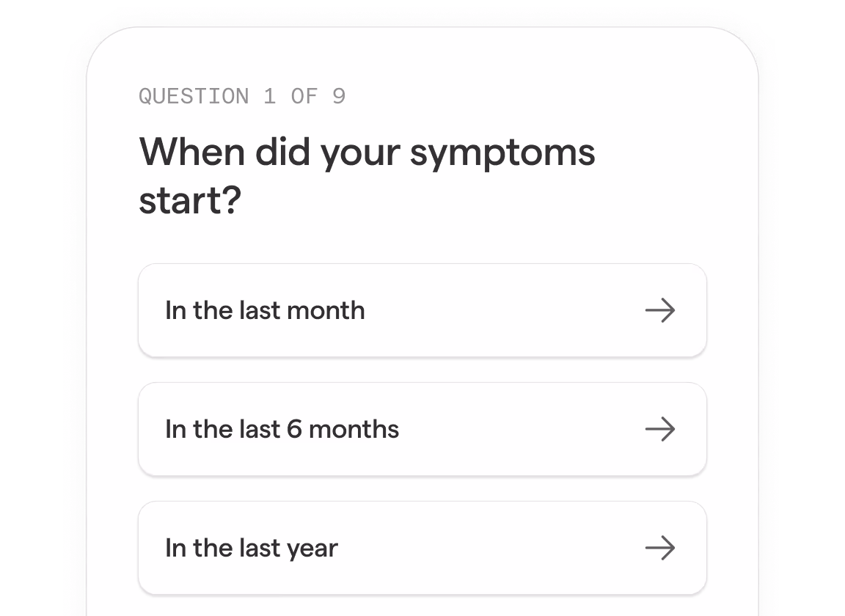The image size is (845, 616).
Task: Click the arrow icon beside 'In the last 6 months'
Action: click(x=661, y=429)
